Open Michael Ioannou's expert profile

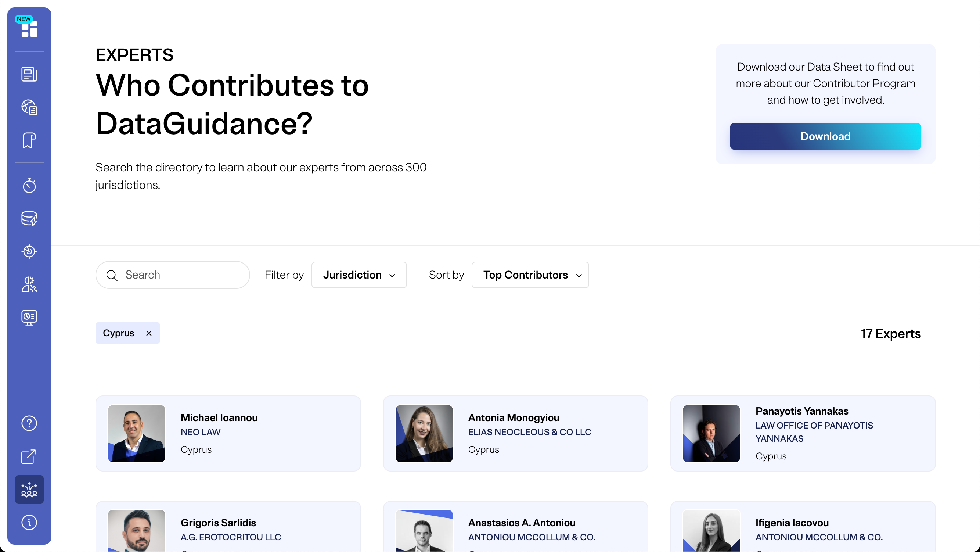(x=227, y=433)
